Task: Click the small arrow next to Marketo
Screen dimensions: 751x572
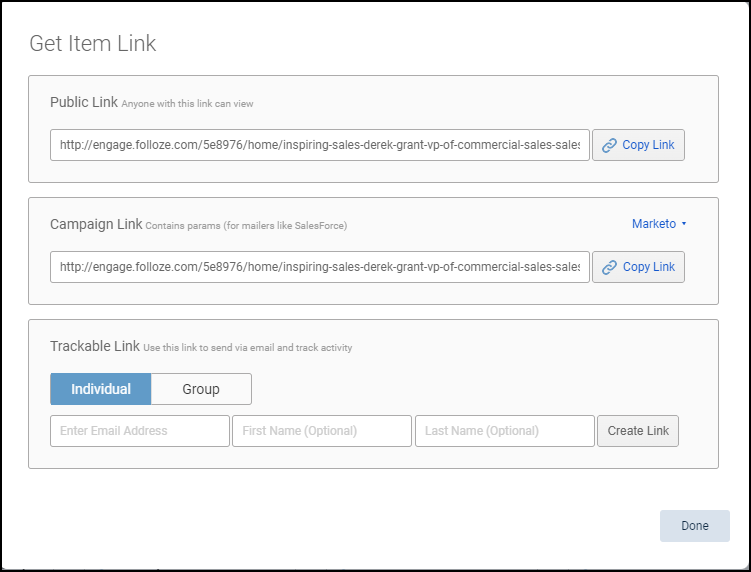Action: (x=684, y=224)
